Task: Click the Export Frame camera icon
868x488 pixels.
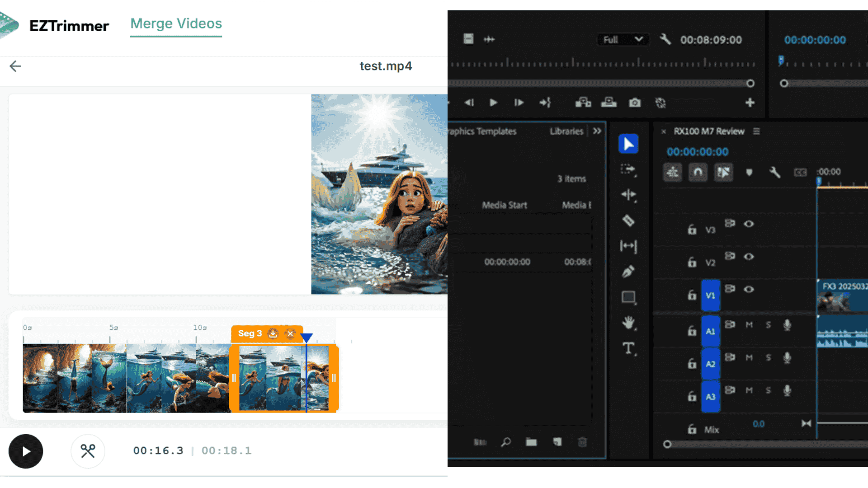Action: click(635, 103)
